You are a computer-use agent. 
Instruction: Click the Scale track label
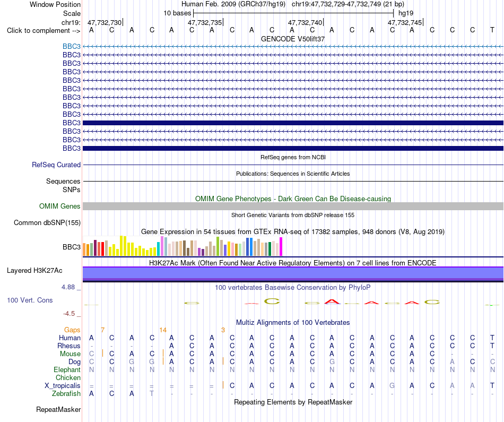coord(72,13)
